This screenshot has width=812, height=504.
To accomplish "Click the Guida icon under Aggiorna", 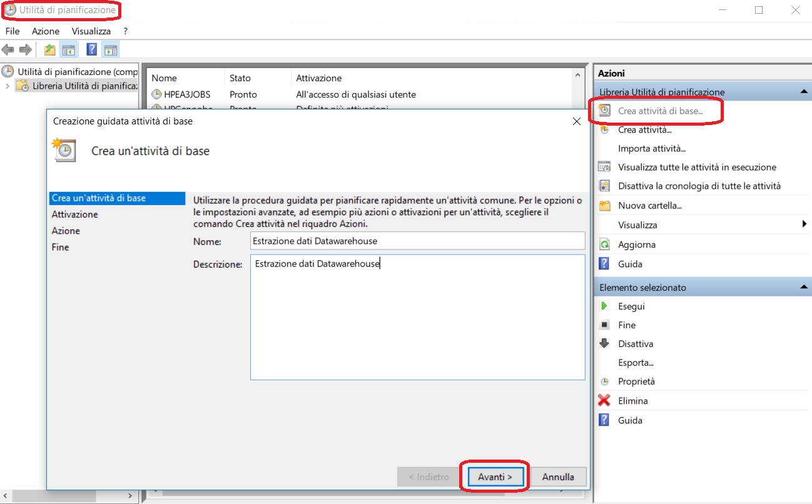I will tap(604, 264).
